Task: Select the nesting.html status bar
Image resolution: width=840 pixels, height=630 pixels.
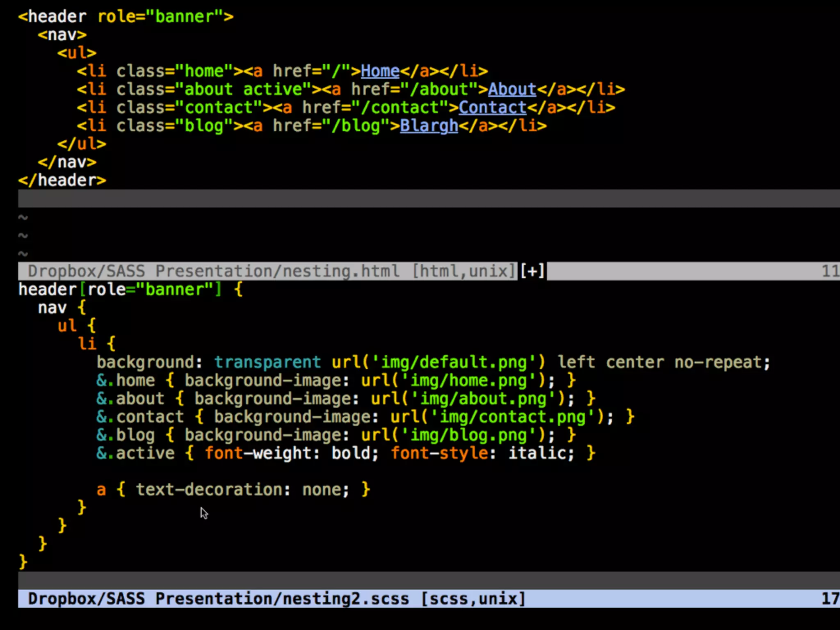Action: [x=213, y=271]
